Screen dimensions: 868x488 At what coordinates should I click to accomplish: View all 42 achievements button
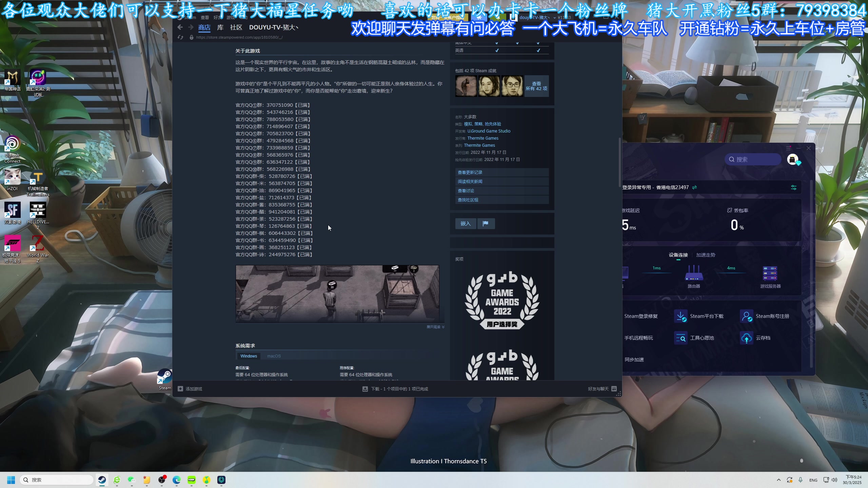point(536,86)
